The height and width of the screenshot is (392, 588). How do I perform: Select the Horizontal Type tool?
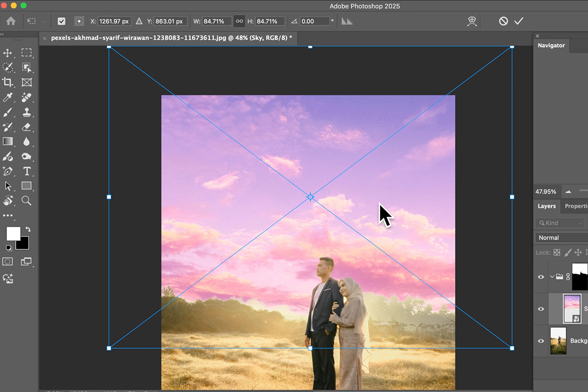(x=26, y=171)
